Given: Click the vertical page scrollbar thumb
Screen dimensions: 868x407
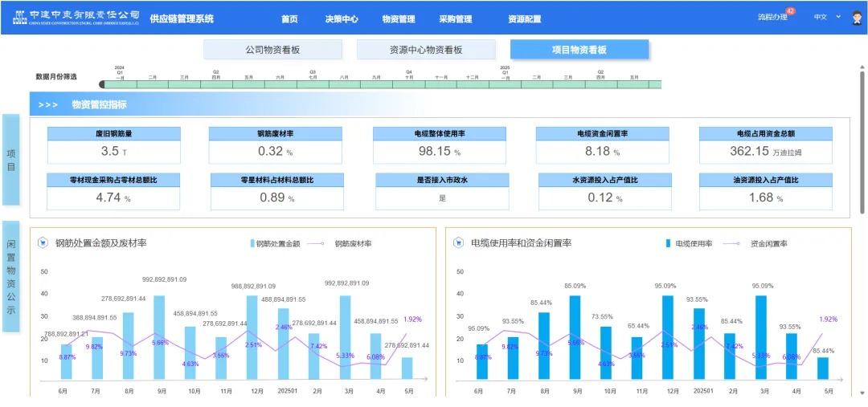Looking at the screenshot, I should (862, 141).
